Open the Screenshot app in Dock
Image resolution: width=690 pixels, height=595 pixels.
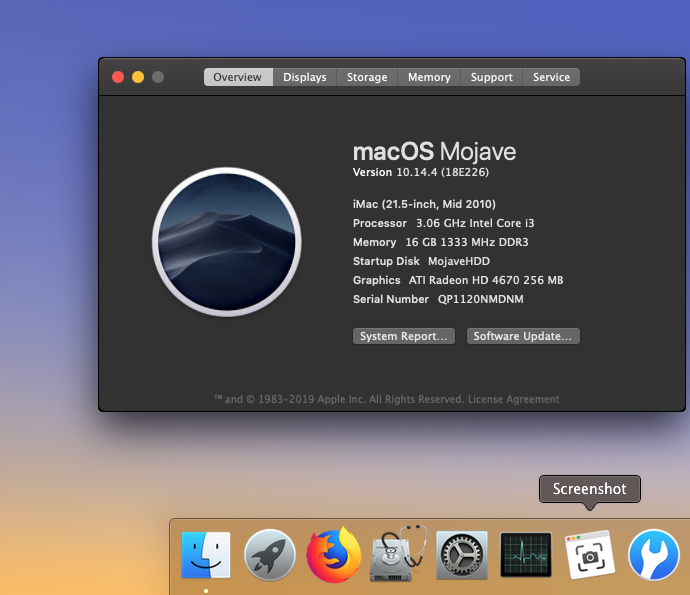click(x=590, y=555)
